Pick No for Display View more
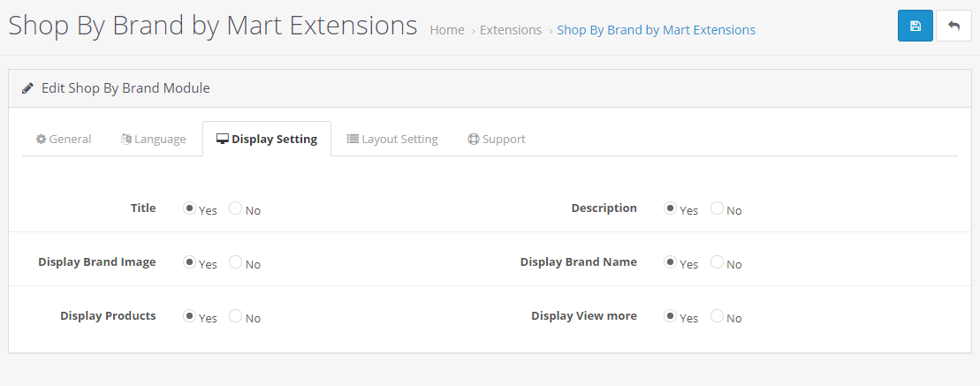 point(717,315)
